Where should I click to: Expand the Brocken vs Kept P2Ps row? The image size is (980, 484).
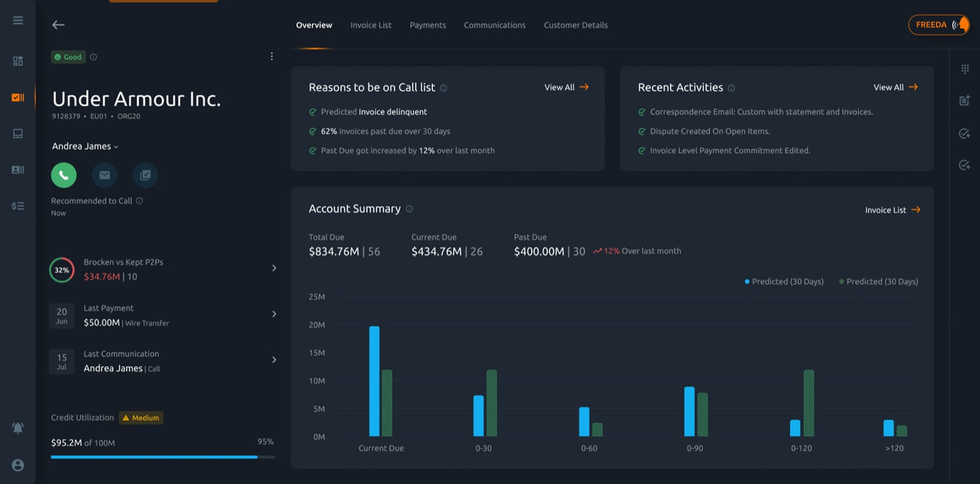pos(274,268)
